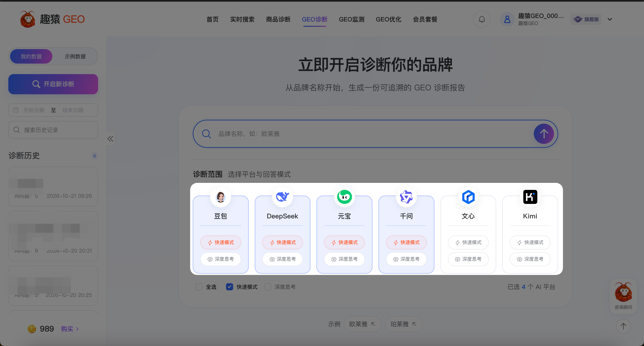Image resolution: width=644 pixels, height=346 pixels.
Task: Select the 欧莱雅 example chip
Action: pyautogui.click(x=363, y=324)
